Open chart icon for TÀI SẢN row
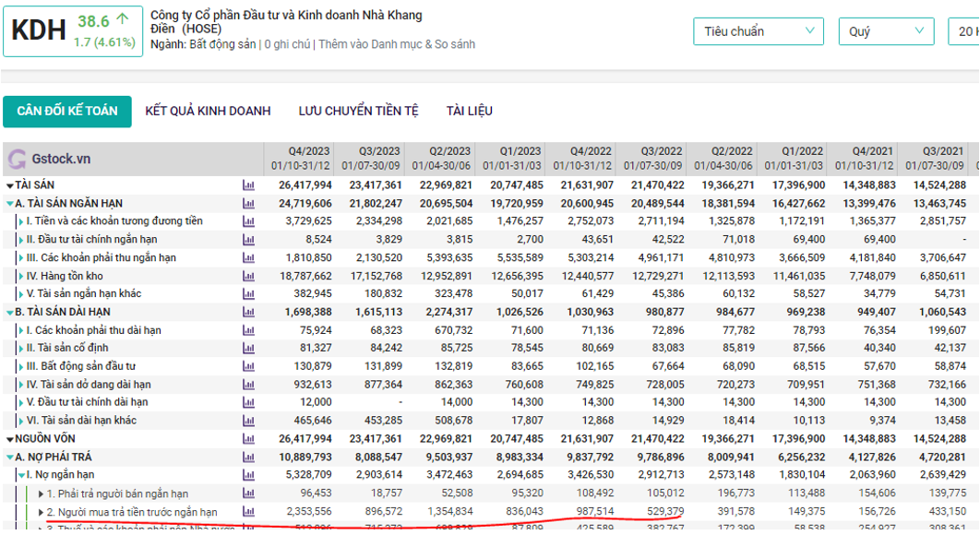The width and height of the screenshot is (980, 535). 247,185
